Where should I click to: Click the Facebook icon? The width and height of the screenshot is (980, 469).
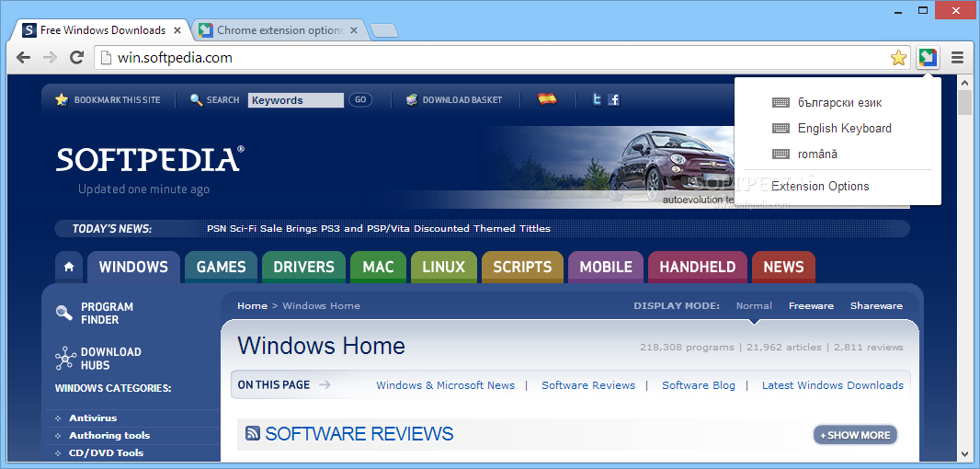click(614, 99)
